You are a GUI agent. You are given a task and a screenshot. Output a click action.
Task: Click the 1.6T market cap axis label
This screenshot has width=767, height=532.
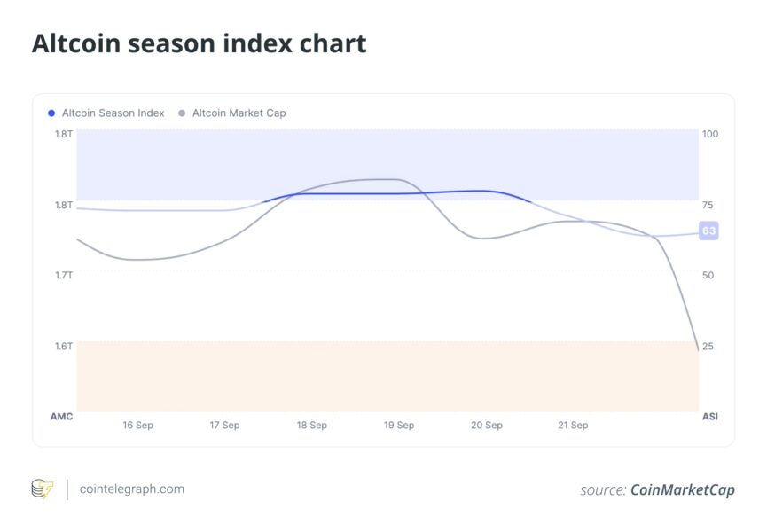[x=63, y=346]
